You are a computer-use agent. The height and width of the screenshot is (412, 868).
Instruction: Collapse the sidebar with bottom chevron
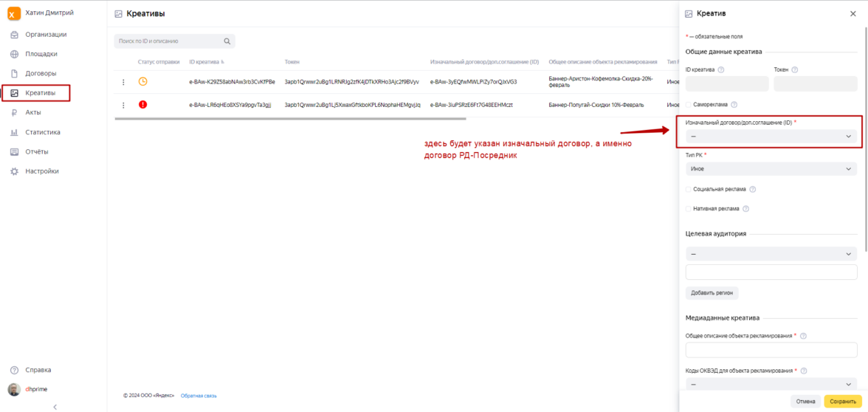[x=55, y=407]
